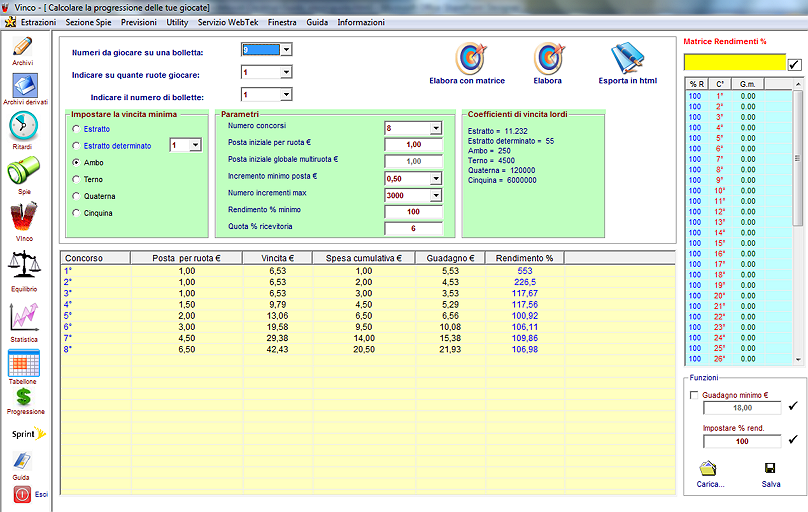The image size is (808, 512).
Task: Click the Vincita € column header
Action: [277, 258]
